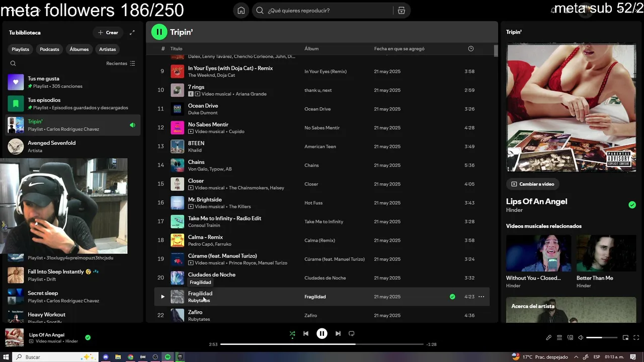This screenshot has width=644, height=362.
Task: Select the Álbumes filter chip
Action: tap(79, 49)
